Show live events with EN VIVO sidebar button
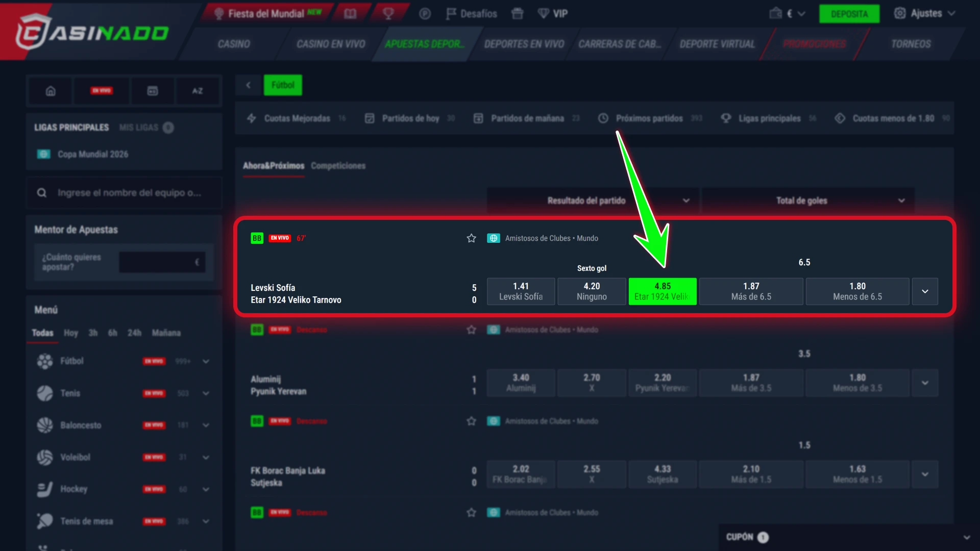 [102, 91]
